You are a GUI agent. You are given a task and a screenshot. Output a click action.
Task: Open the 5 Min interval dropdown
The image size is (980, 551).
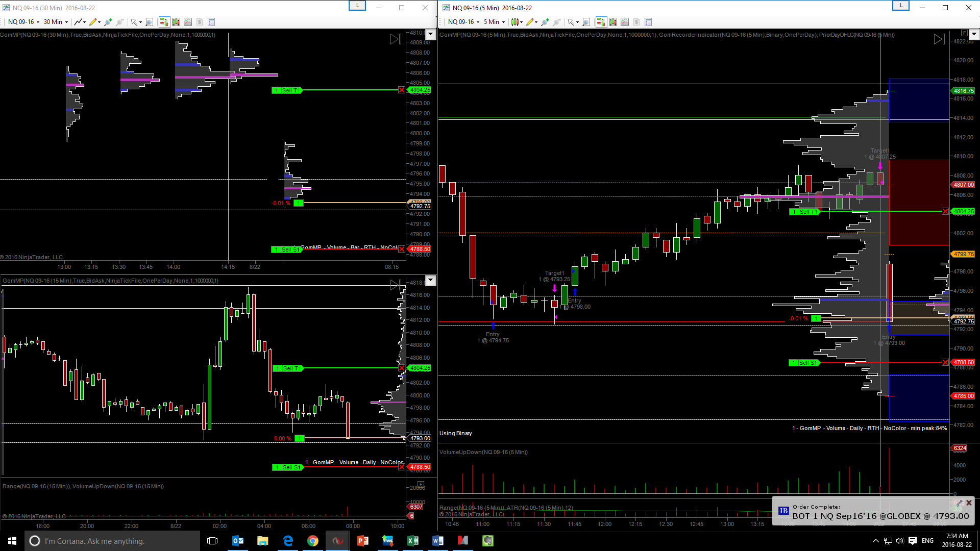[x=494, y=22]
